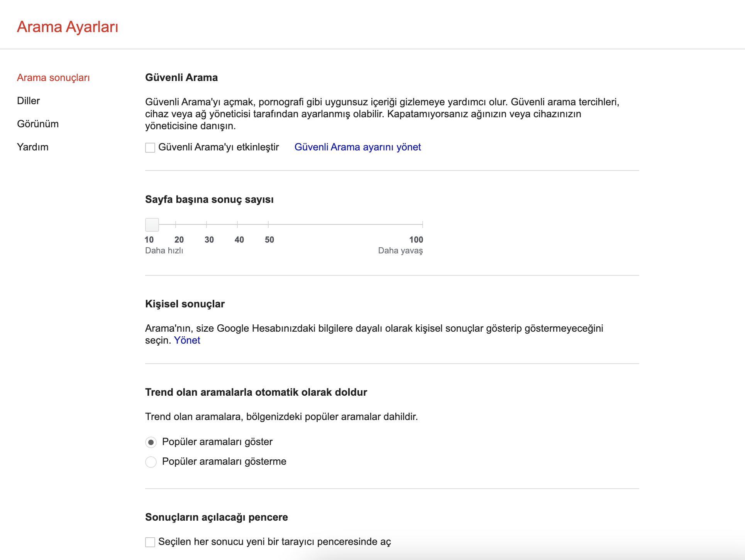Screen dimensions: 745x560
Task: Open the Arama sonuçları section
Action: (x=53, y=78)
